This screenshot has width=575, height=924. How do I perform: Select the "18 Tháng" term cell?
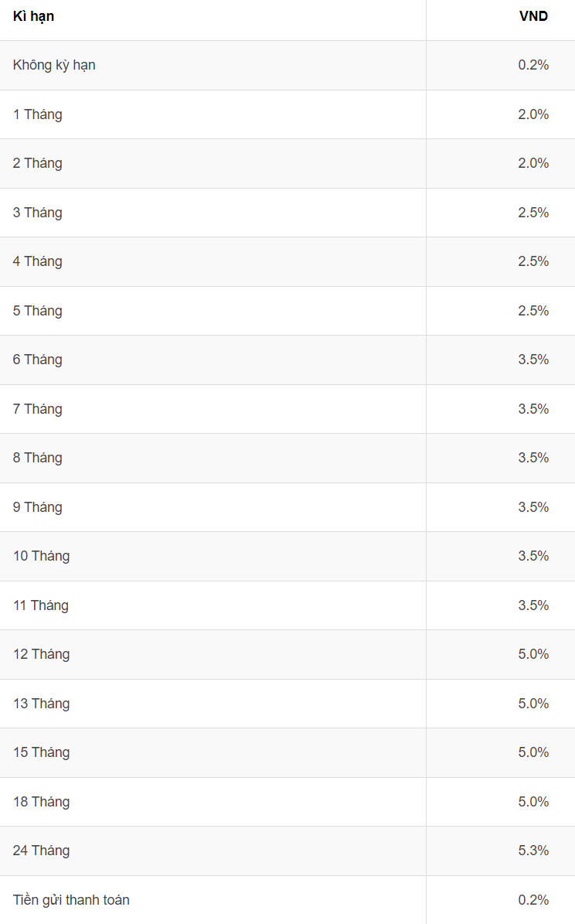41,802
